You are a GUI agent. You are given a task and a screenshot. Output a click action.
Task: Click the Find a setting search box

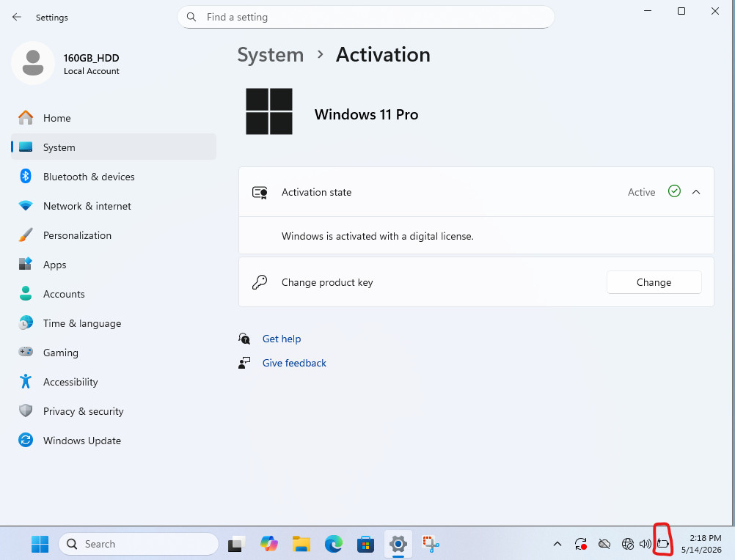pyautogui.click(x=365, y=18)
